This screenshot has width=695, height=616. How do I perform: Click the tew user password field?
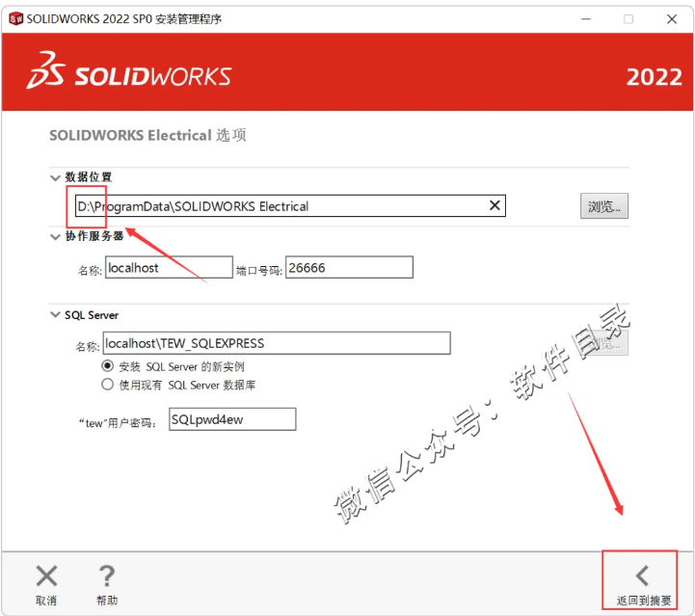tap(232, 419)
